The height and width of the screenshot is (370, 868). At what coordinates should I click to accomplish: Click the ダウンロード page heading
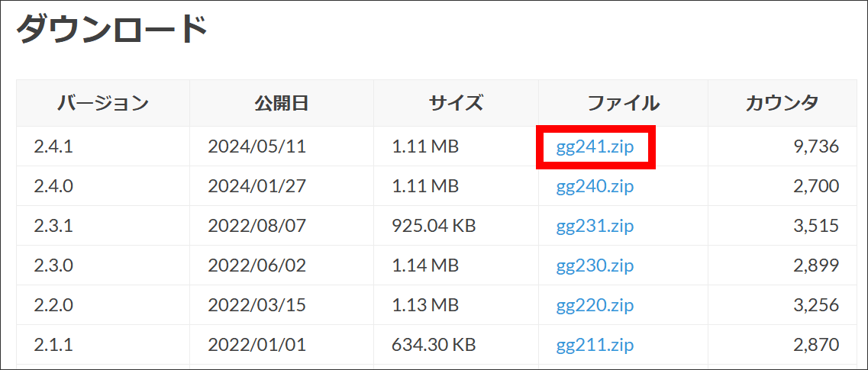(112, 31)
